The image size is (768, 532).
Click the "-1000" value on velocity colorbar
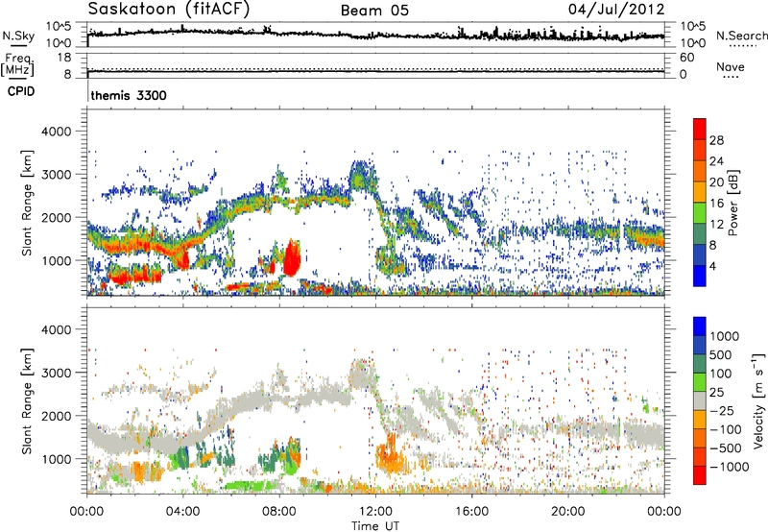pyautogui.click(x=729, y=467)
